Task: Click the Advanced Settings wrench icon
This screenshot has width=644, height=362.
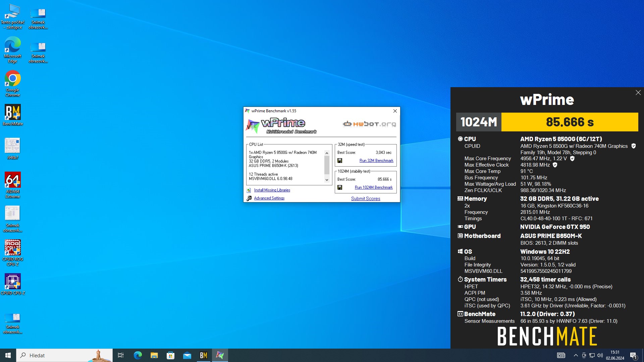Action: 249,198
